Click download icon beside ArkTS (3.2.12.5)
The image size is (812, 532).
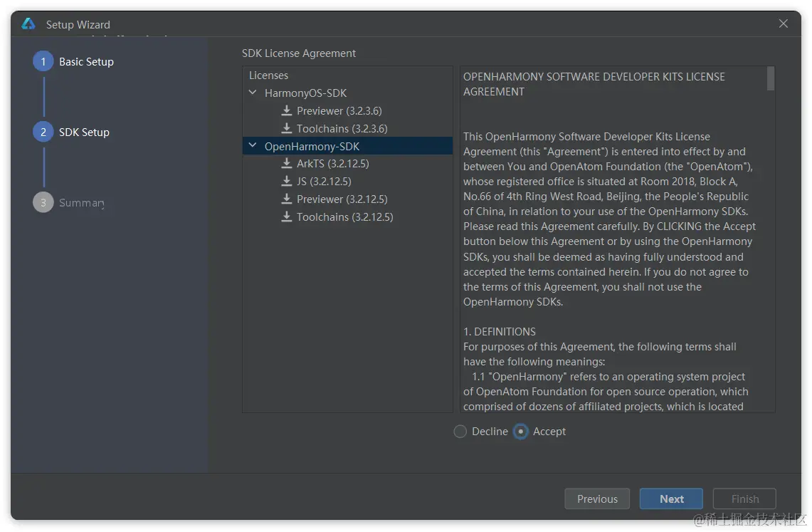point(286,163)
